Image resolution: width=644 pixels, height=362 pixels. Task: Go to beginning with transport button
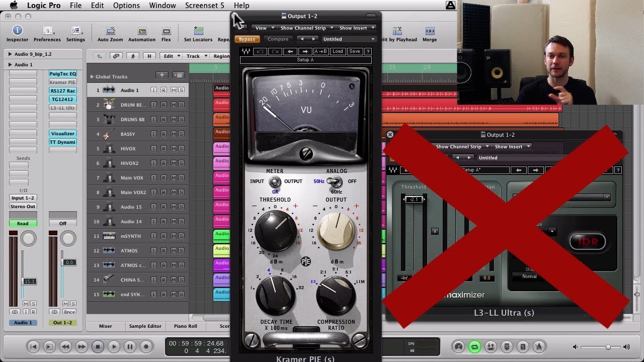(33, 346)
